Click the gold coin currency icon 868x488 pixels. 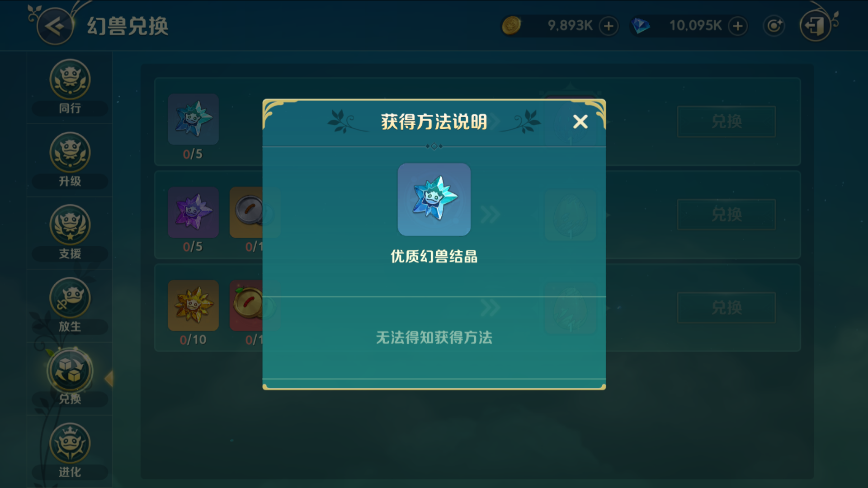click(x=511, y=25)
